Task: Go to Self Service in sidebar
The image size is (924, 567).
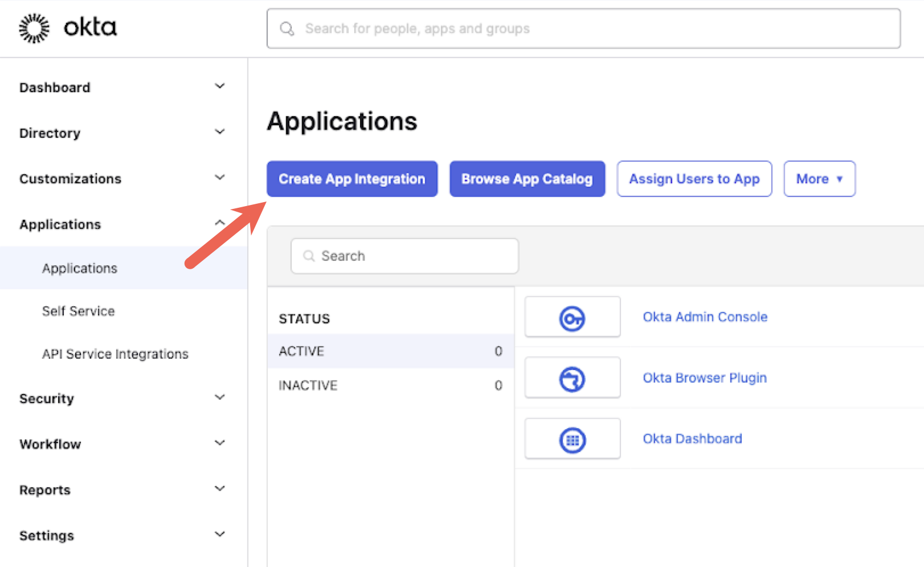Action: 78,311
